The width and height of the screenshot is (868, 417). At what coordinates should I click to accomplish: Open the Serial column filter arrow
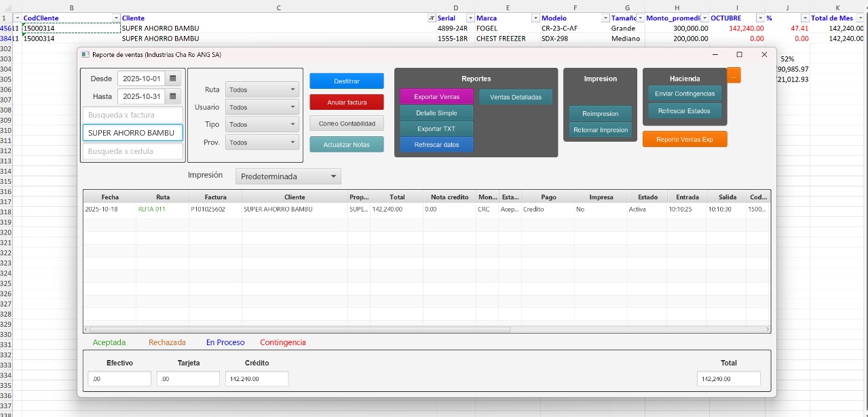point(470,18)
